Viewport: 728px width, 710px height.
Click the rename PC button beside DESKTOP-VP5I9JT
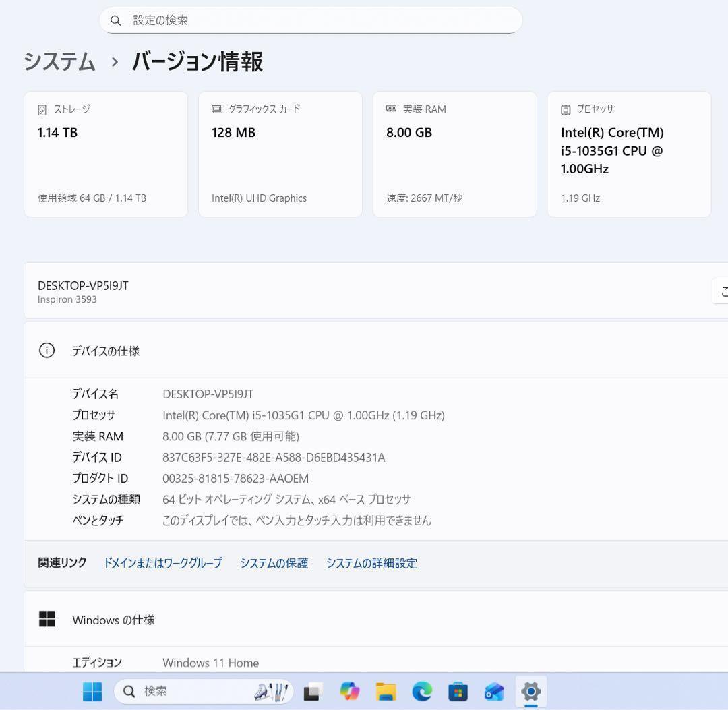pyautogui.click(x=720, y=291)
